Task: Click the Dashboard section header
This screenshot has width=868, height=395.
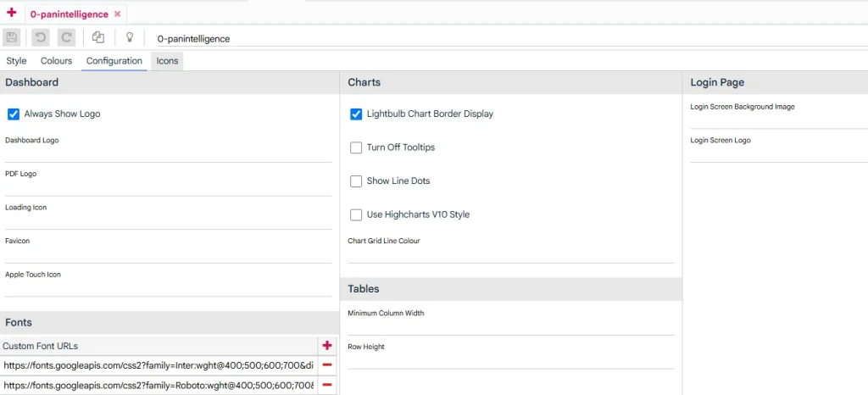Action: click(170, 82)
